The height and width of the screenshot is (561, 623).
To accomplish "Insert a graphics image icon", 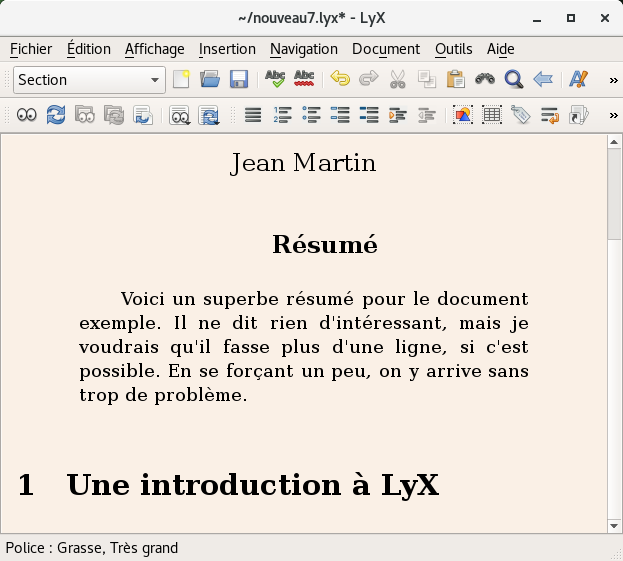I will click(x=463, y=115).
